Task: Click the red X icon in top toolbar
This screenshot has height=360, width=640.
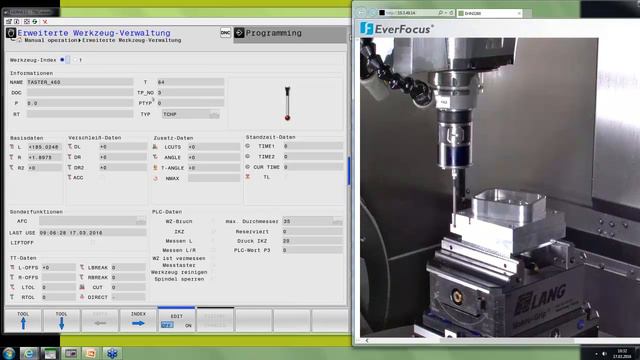Action: (45, 22)
